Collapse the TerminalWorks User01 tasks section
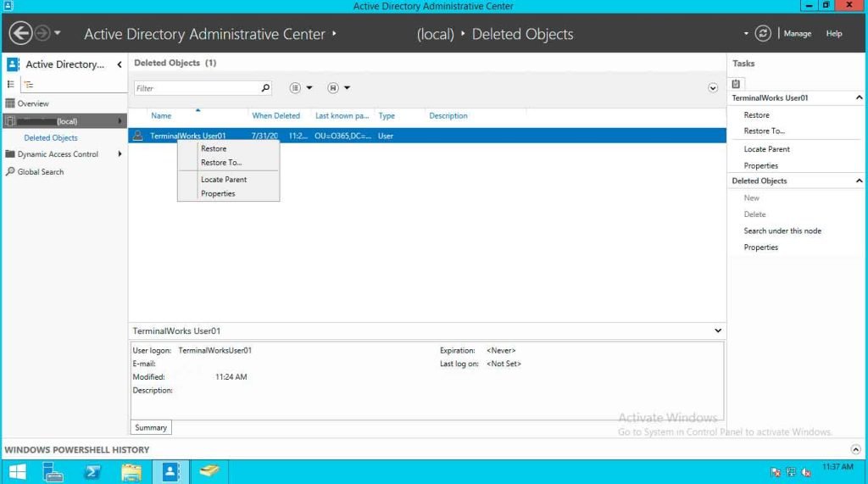The height and width of the screenshot is (484, 868). [x=859, y=98]
